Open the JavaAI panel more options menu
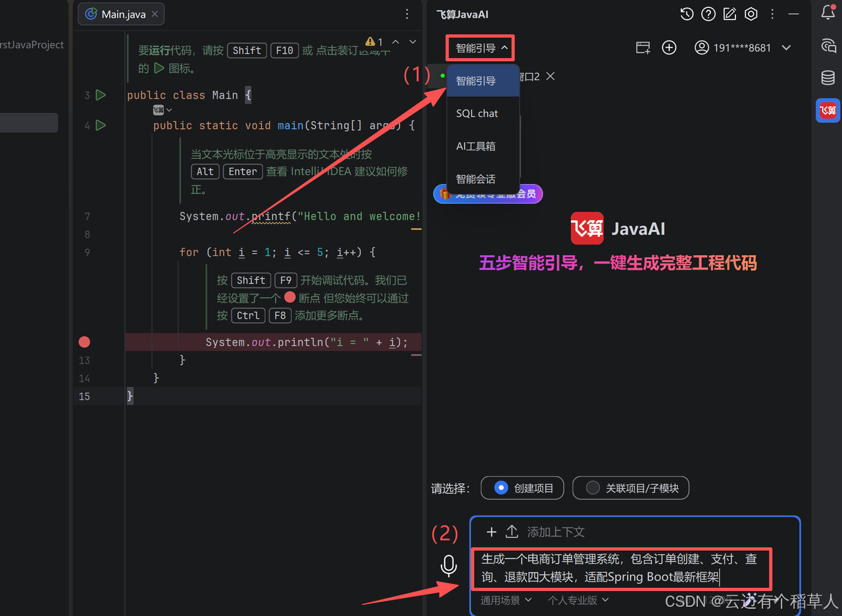842x616 pixels. click(x=773, y=14)
